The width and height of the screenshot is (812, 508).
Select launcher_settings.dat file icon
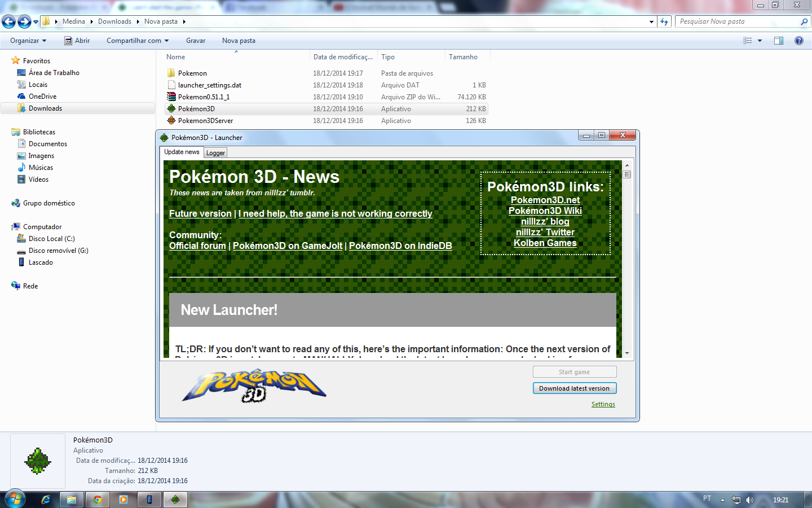pos(171,85)
